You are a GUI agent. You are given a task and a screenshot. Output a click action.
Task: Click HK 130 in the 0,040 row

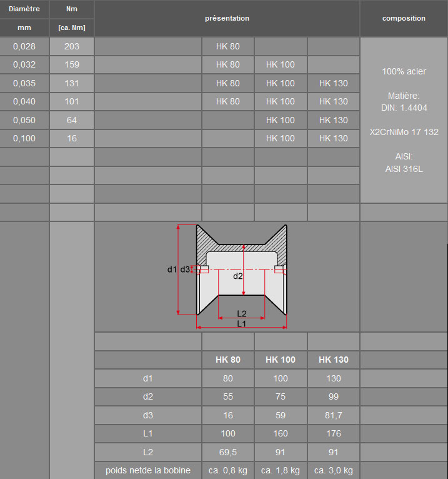(334, 101)
